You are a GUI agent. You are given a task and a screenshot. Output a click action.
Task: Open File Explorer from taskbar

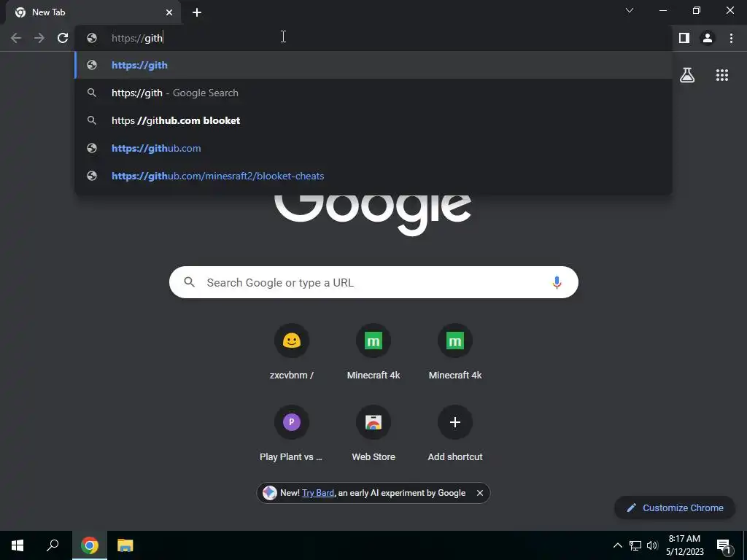[125, 545]
